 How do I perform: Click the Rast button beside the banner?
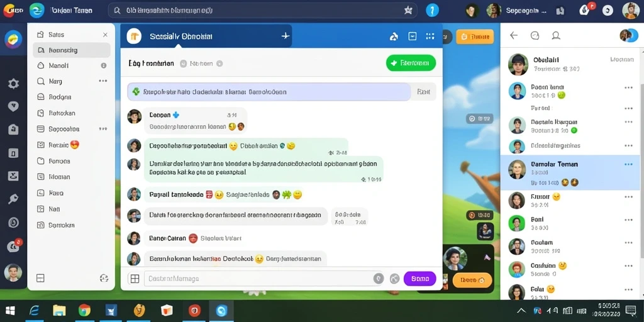(x=423, y=92)
